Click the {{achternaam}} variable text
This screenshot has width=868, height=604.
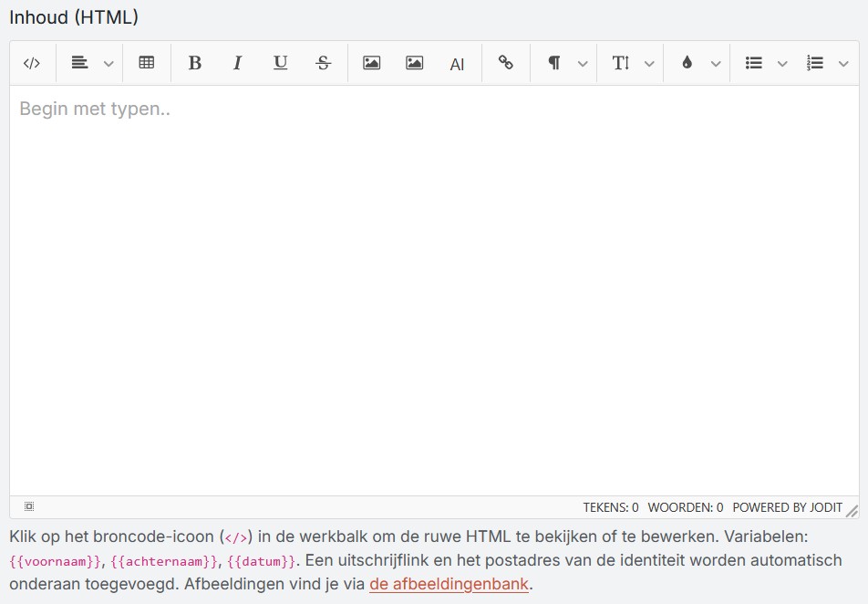click(x=164, y=561)
